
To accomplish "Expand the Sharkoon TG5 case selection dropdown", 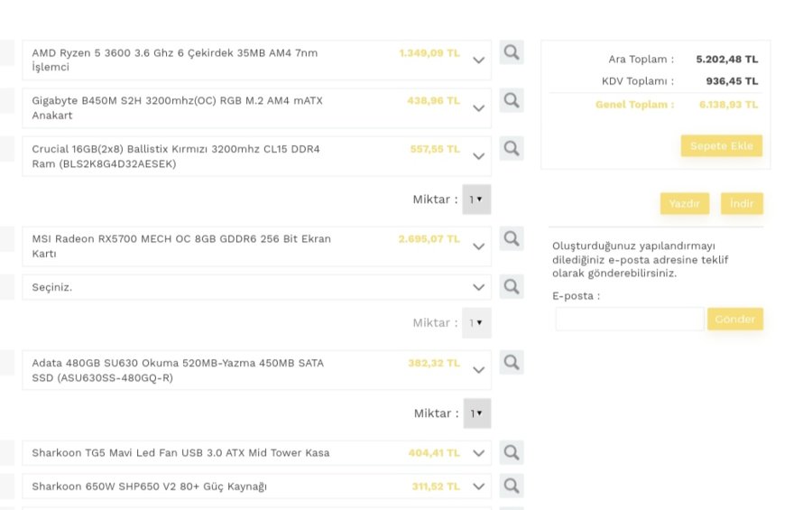I will [x=479, y=453].
